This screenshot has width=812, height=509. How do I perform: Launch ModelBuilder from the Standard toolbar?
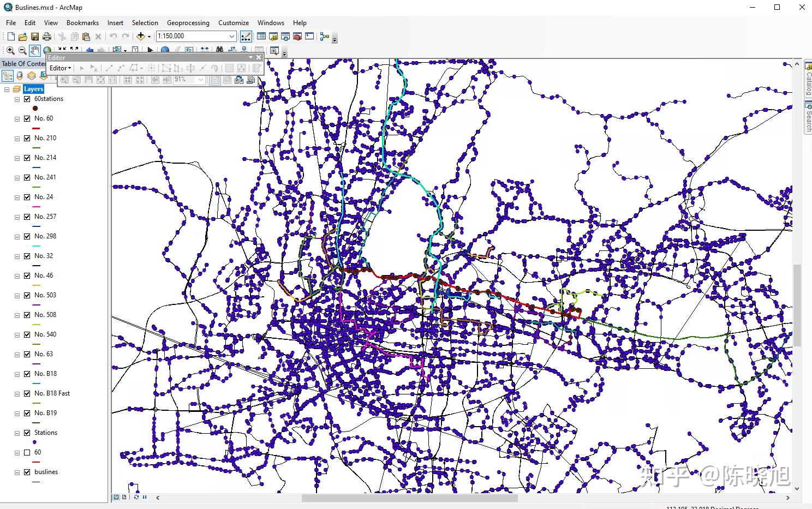tap(325, 37)
